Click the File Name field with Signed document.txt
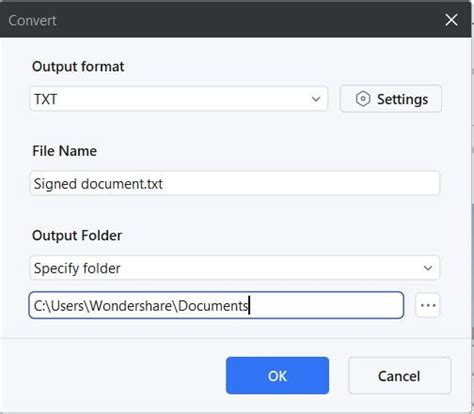This screenshot has height=414, width=474. tap(235, 183)
